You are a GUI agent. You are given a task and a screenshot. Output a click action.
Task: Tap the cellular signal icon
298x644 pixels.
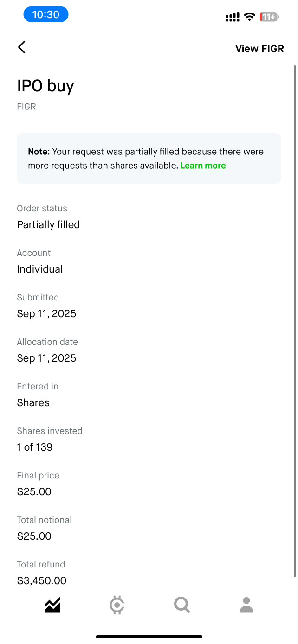(232, 18)
